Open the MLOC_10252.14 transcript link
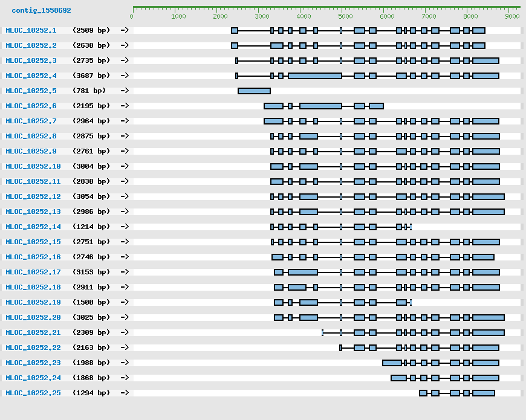The width and height of the screenshot is (526, 420). pyautogui.click(x=33, y=227)
